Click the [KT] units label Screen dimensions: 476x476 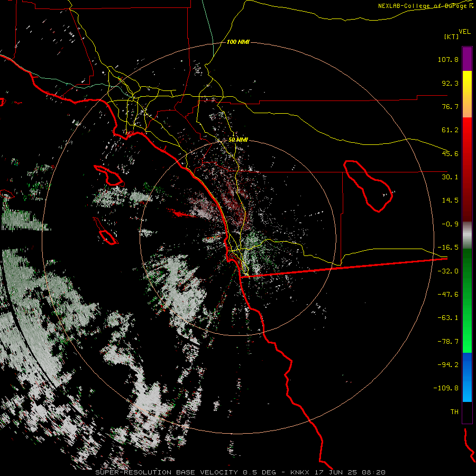pos(452,36)
